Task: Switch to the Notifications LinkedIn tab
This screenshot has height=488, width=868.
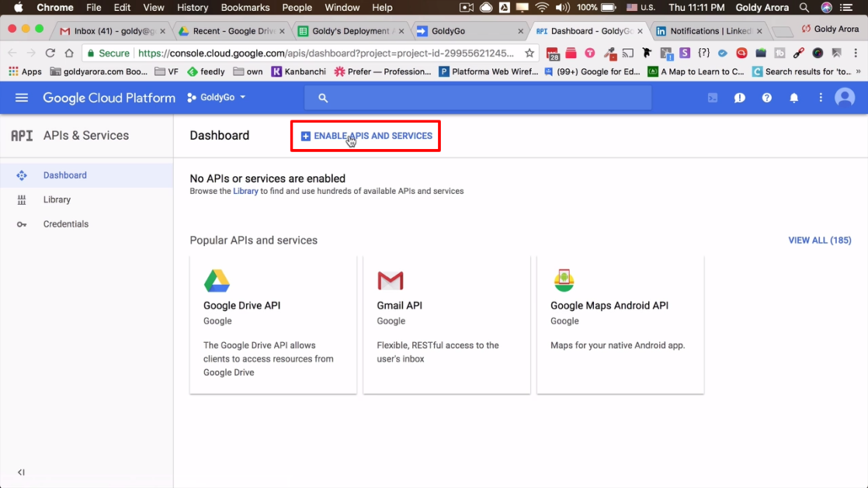Action: click(x=709, y=31)
